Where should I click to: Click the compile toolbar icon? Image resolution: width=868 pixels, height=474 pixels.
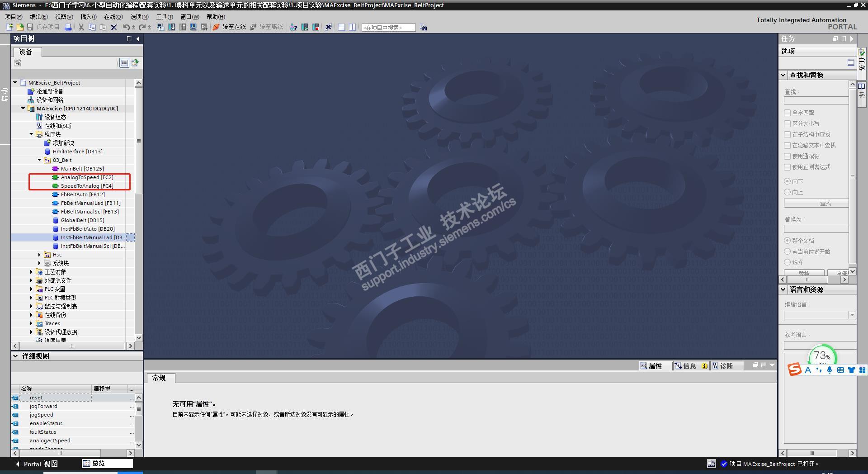(x=160, y=27)
